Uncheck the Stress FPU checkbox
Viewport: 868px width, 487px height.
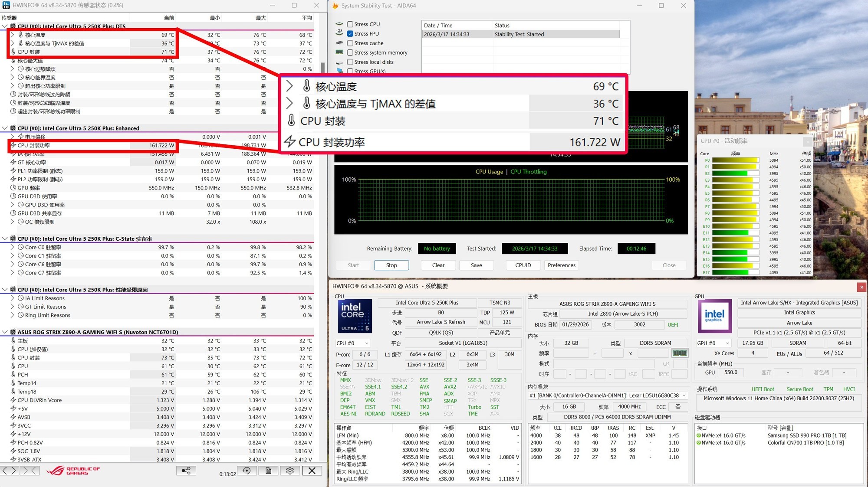(x=350, y=34)
